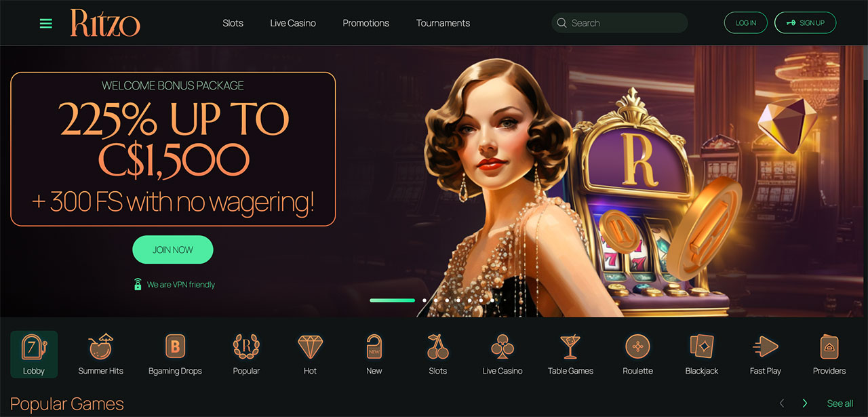
Task: Select the Blackjack cards icon
Action: tap(701, 346)
